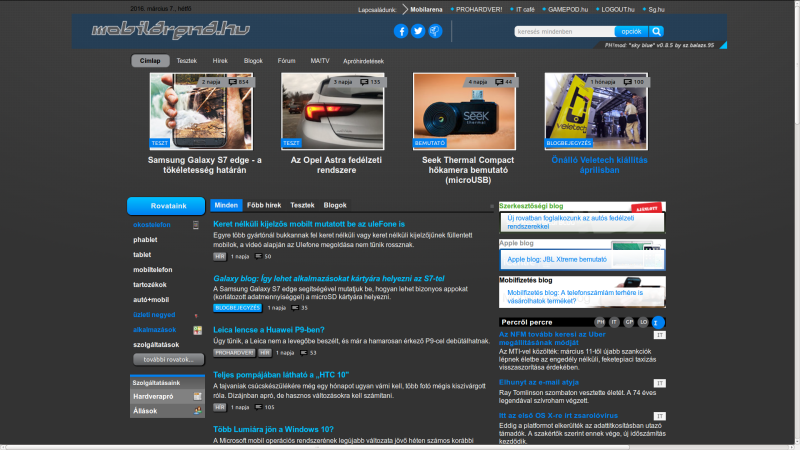The width and height of the screenshot is (800, 450).
Task: Click the comment icon with 44 on Seek Thermal card
Action: coord(499,82)
